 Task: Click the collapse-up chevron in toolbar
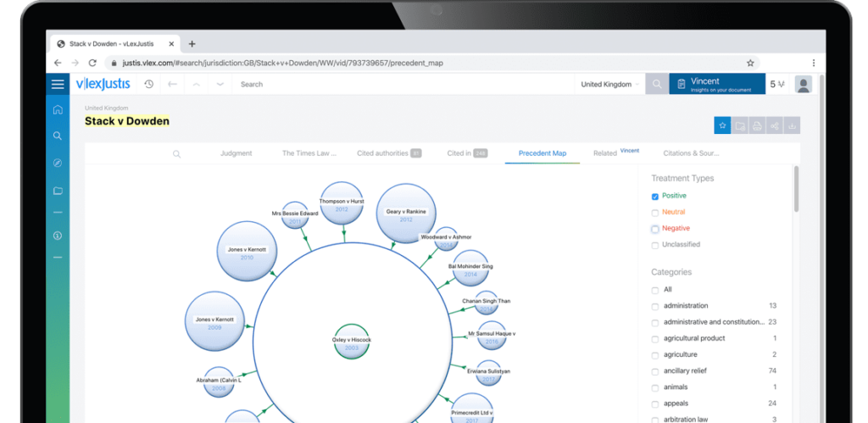(196, 84)
